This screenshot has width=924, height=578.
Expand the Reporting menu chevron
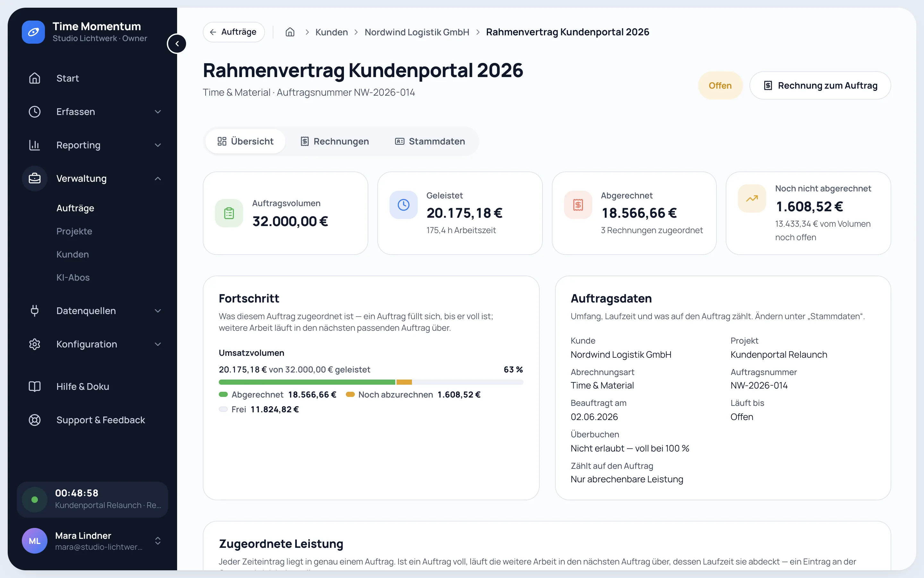click(158, 145)
